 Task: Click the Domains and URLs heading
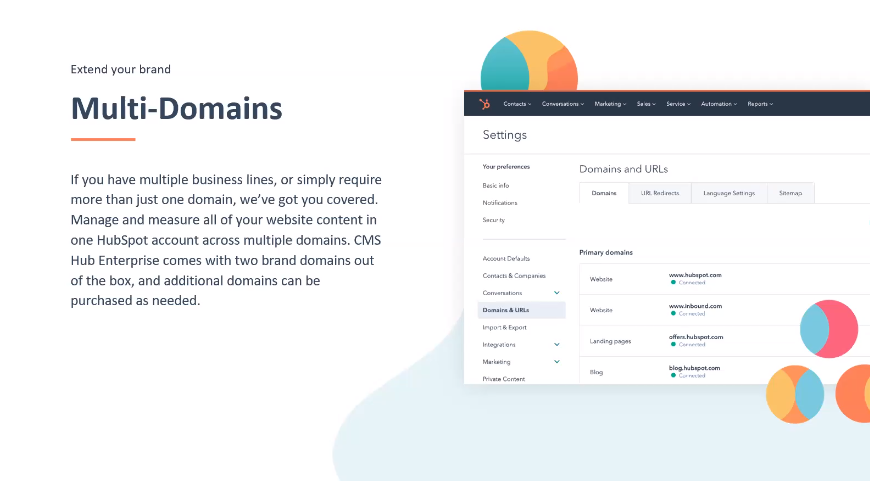pos(623,169)
